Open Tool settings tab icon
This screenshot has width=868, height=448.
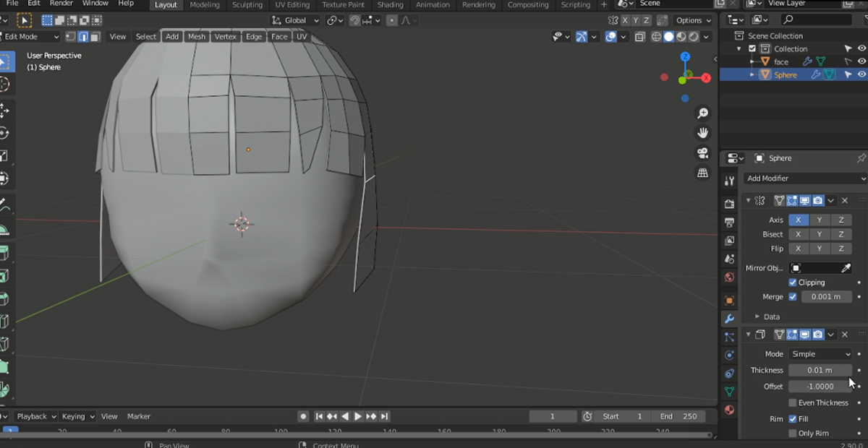[x=729, y=181]
